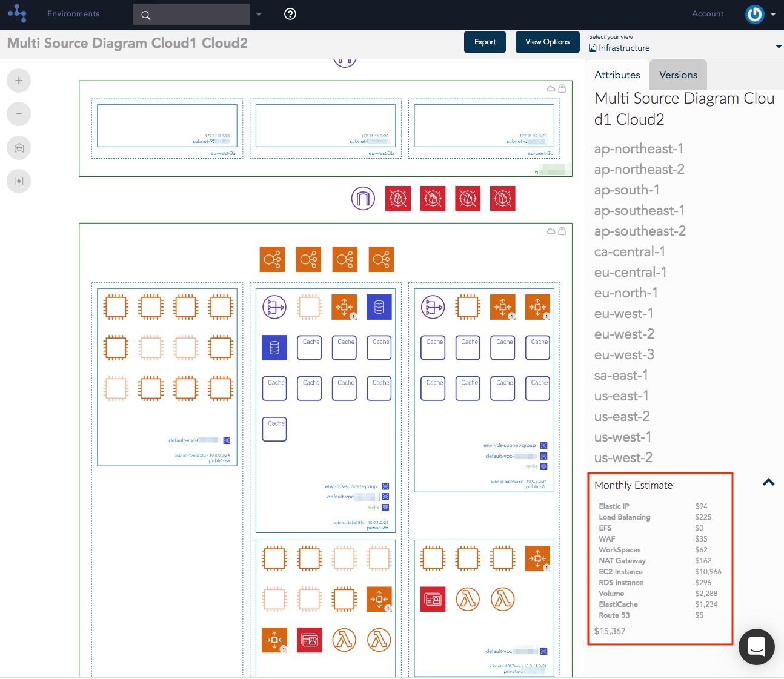The width and height of the screenshot is (784, 679).
Task: Switch to the Versions tab
Action: tap(678, 75)
